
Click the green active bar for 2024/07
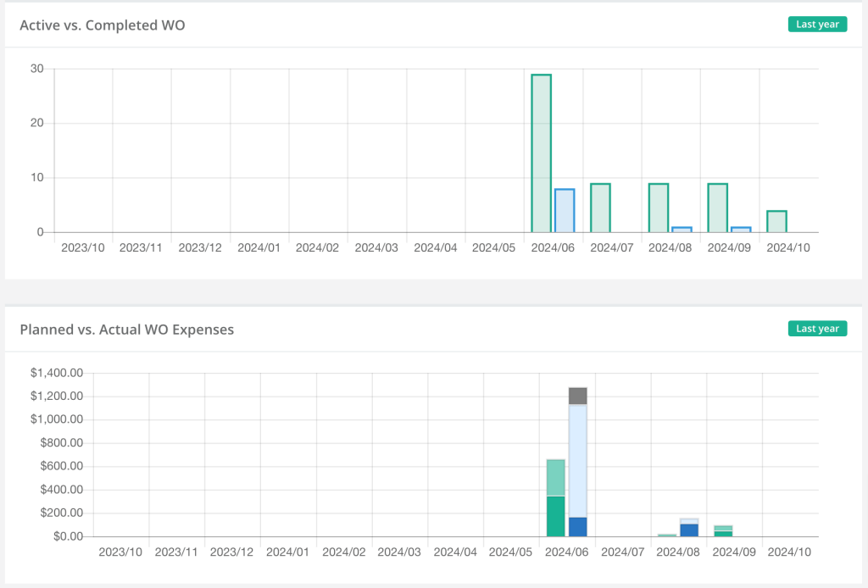pos(599,208)
